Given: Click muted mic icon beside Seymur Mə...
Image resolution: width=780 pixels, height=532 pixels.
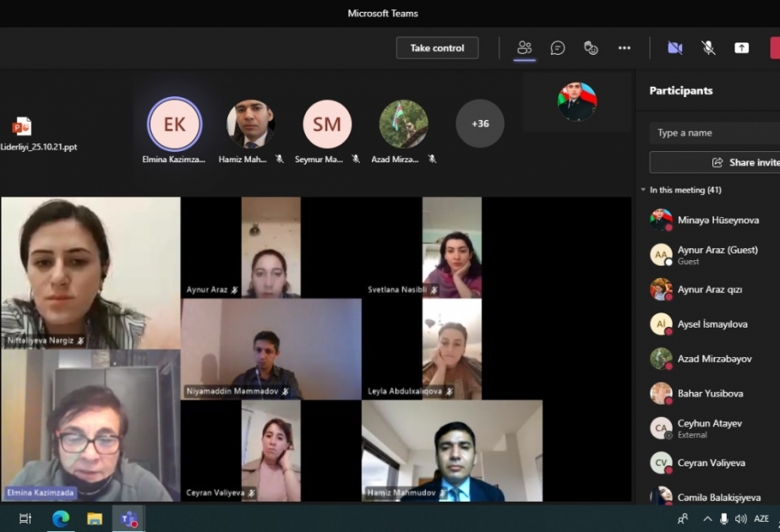Looking at the screenshot, I should pos(356,159).
